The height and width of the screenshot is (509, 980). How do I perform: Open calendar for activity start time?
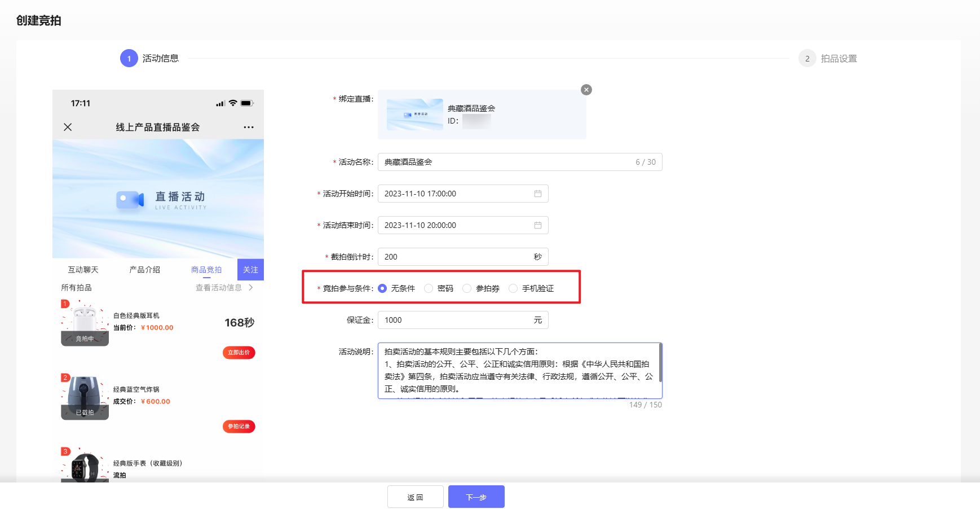(x=537, y=194)
